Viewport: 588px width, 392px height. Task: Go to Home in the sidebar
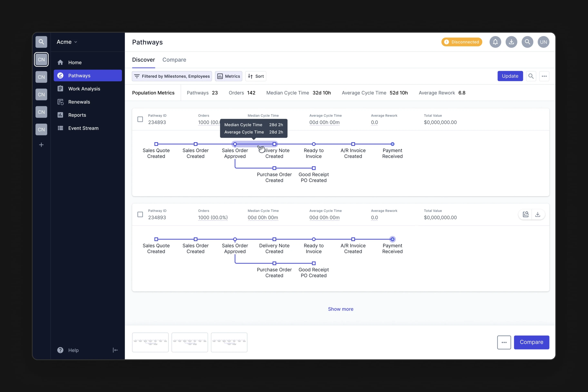click(88, 62)
